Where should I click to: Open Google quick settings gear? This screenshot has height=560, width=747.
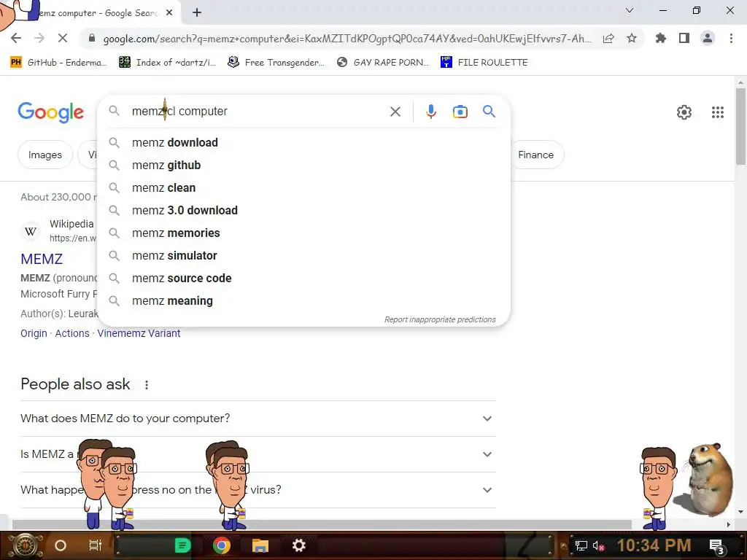(684, 112)
